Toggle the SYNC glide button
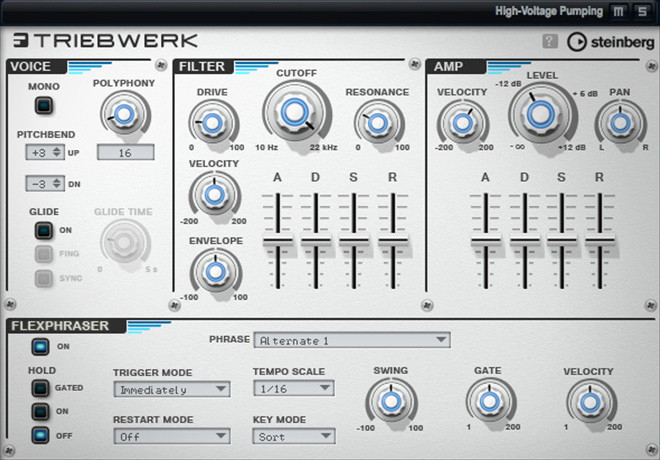This screenshot has width=660, height=460. [43, 278]
